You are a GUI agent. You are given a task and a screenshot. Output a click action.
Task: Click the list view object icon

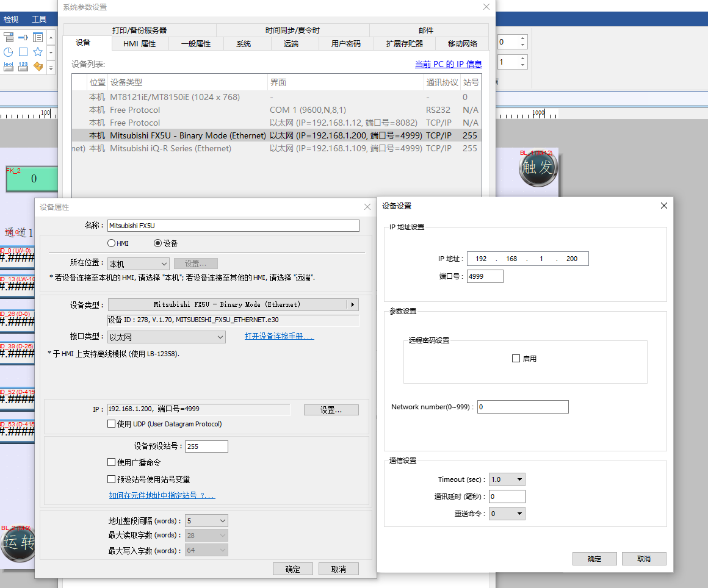point(38,37)
